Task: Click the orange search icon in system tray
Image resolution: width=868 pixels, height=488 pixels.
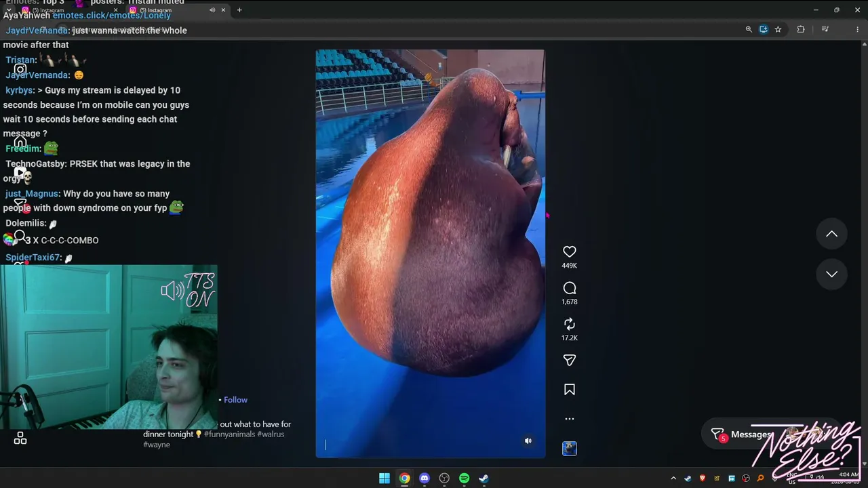Action: click(760, 479)
